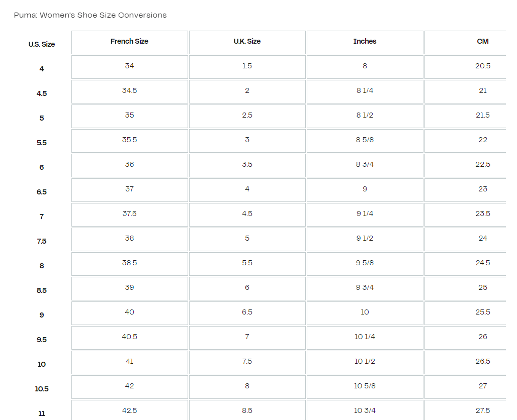
Task: Click the CM column header
Action: click(x=482, y=42)
